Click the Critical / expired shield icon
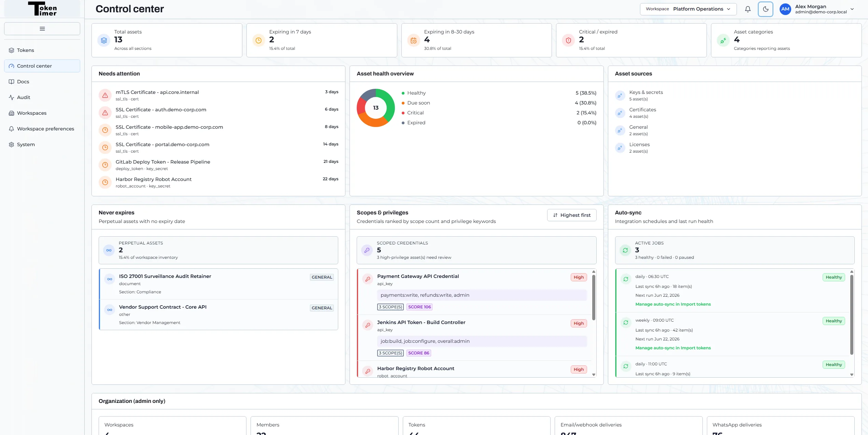868x435 pixels. 568,40
